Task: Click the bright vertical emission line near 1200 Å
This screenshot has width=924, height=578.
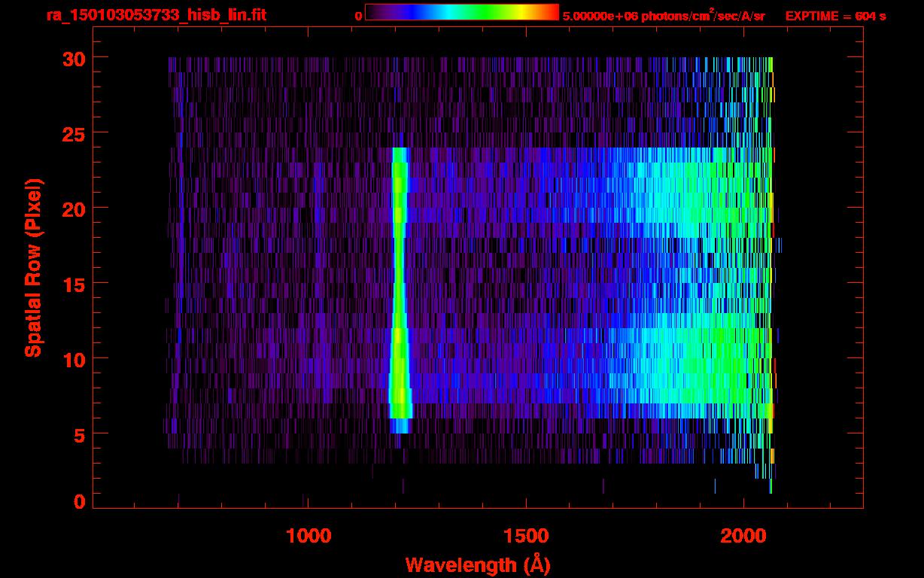Action: point(399,286)
